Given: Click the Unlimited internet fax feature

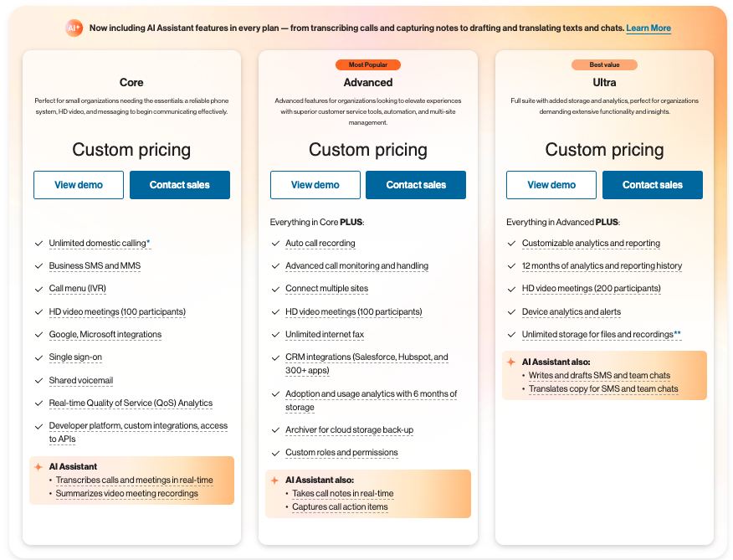Looking at the screenshot, I should [325, 335].
